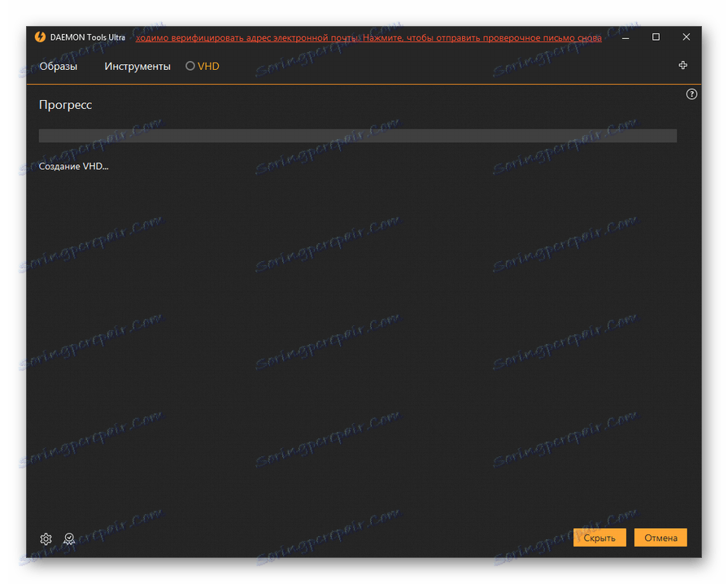Viewport: 728px width, 584px height.
Task: Click the Скрыть button
Action: [599, 538]
